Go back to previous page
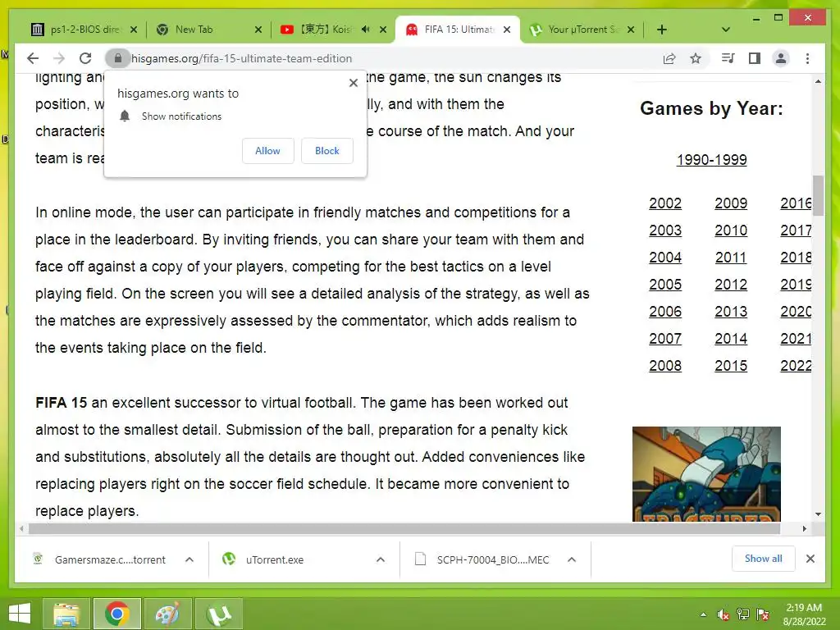Screen dimensions: 840x630 coord(33,58)
